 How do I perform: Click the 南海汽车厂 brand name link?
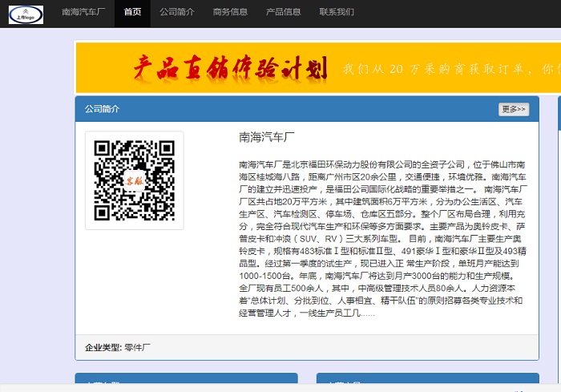pyautogui.click(x=83, y=13)
